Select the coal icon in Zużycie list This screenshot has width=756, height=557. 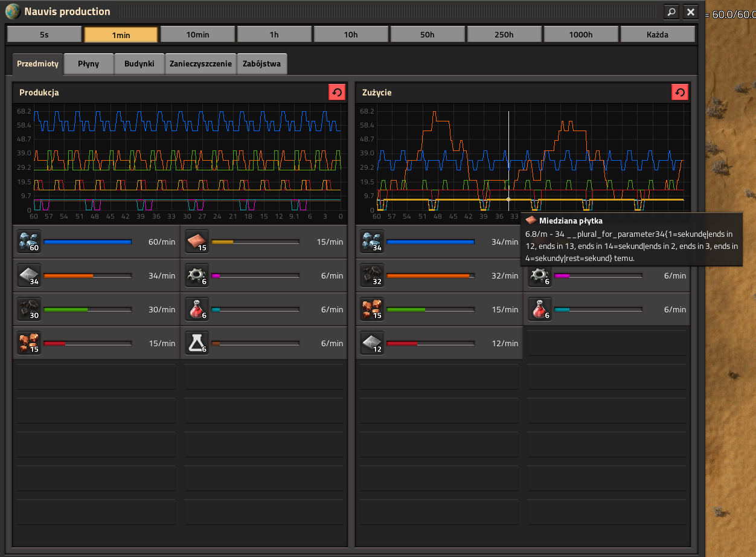(x=372, y=275)
